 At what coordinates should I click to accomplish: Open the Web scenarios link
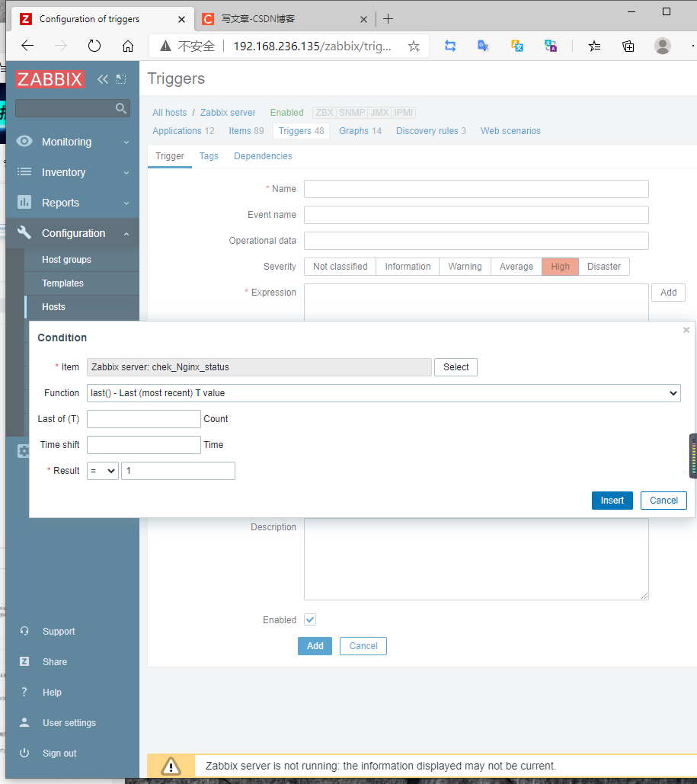point(510,131)
